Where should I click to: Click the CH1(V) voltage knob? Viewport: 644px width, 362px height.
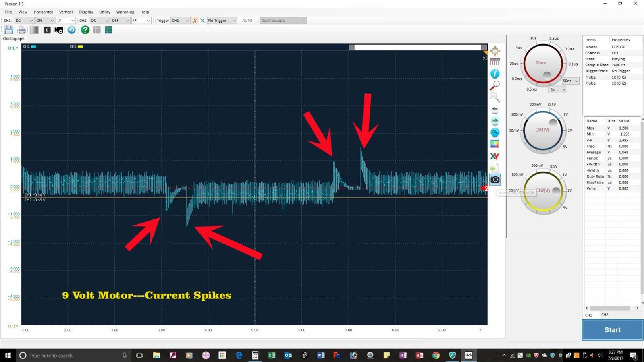pyautogui.click(x=542, y=130)
